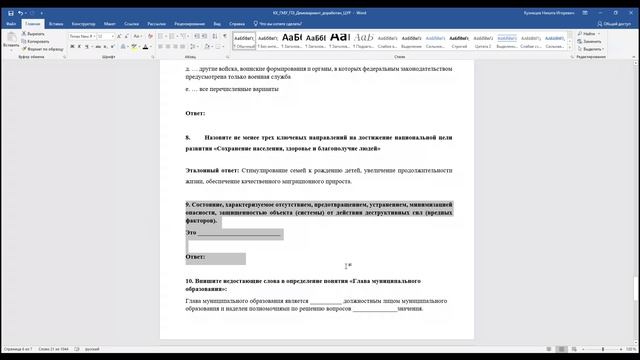The height and width of the screenshot is (360, 640).
Task: Apply the Строгий style
Action: click(459, 41)
